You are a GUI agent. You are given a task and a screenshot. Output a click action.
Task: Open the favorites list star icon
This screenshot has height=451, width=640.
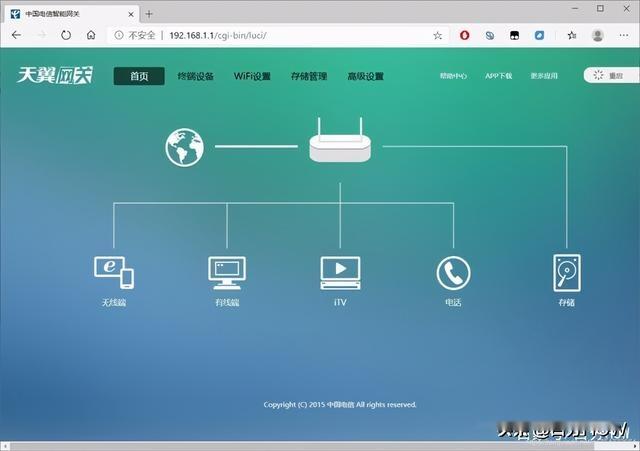click(x=572, y=36)
